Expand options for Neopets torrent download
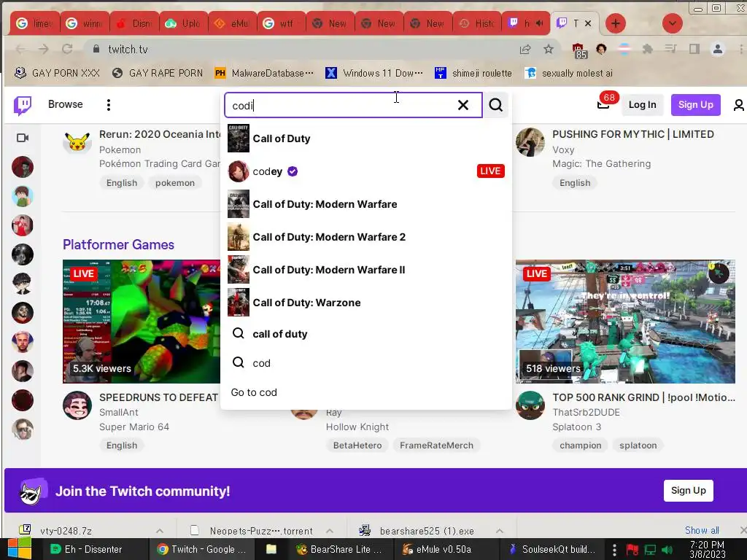Image resolution: width=747 pixels, height=560 pixels. pos(330,531)
